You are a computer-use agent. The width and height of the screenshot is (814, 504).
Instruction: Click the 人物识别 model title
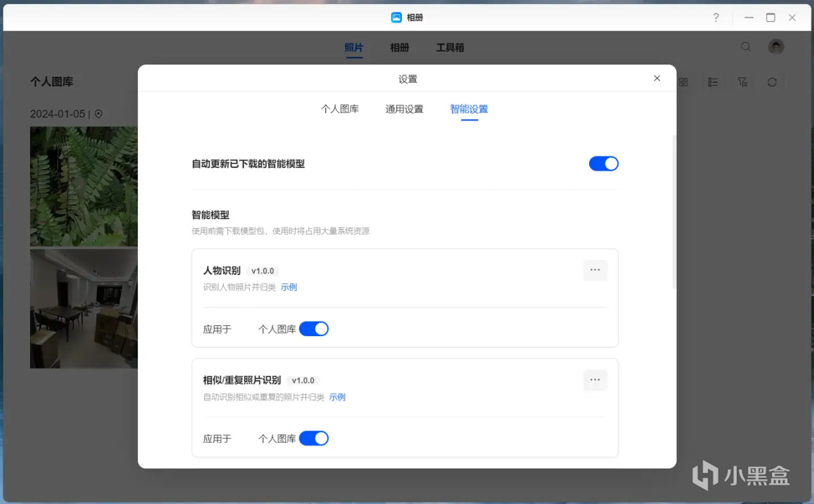(x=222, y=271)
